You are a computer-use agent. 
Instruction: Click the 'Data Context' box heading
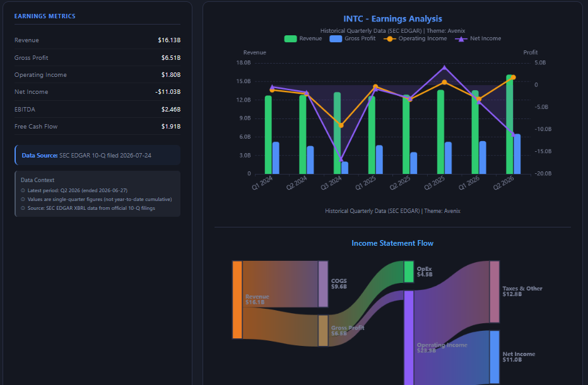(x=37, y=180)
